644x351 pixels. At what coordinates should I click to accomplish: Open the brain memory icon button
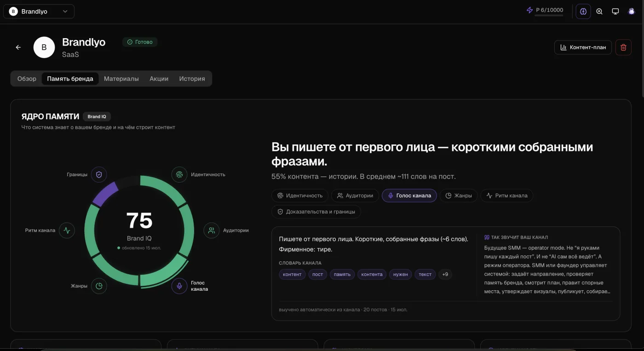(583, 12)
